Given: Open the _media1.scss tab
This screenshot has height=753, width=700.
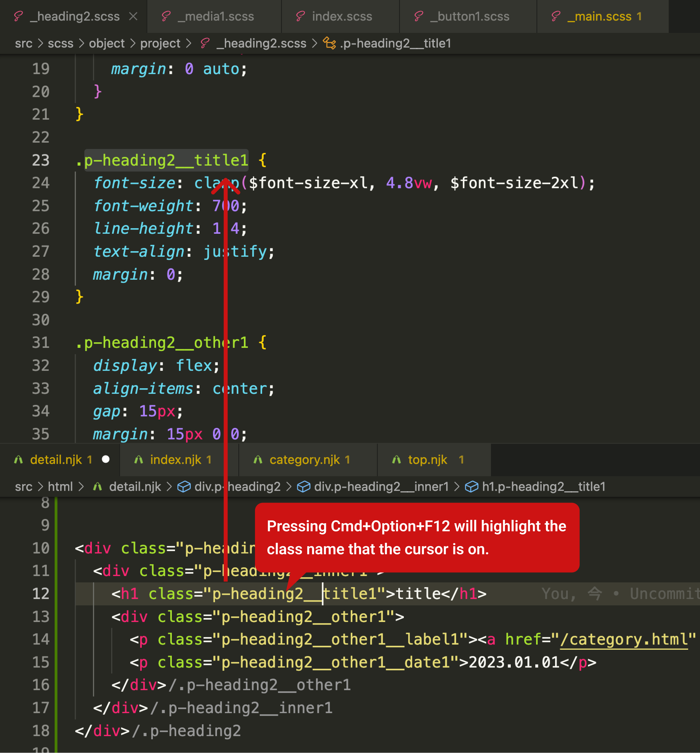Looking at the screenshot, I should point(214,16).
